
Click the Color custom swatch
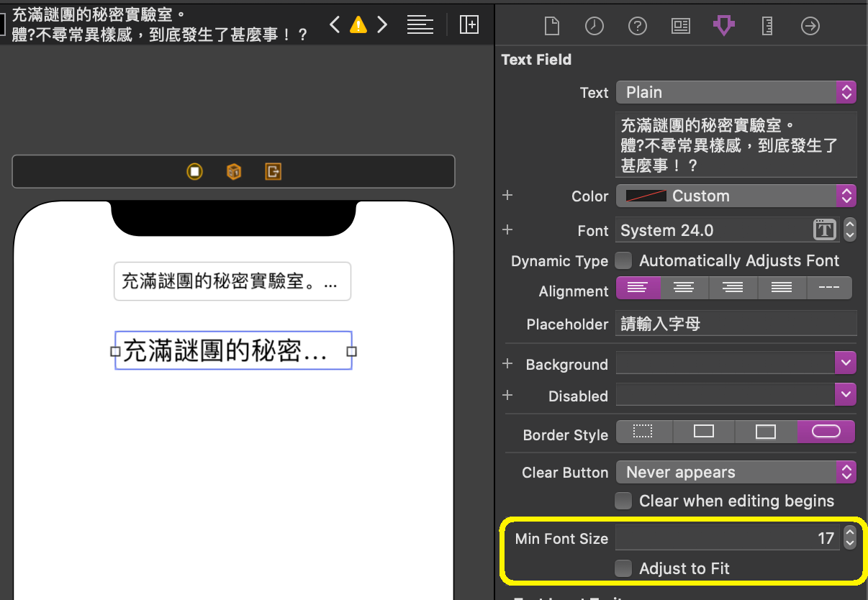(646, 196)
